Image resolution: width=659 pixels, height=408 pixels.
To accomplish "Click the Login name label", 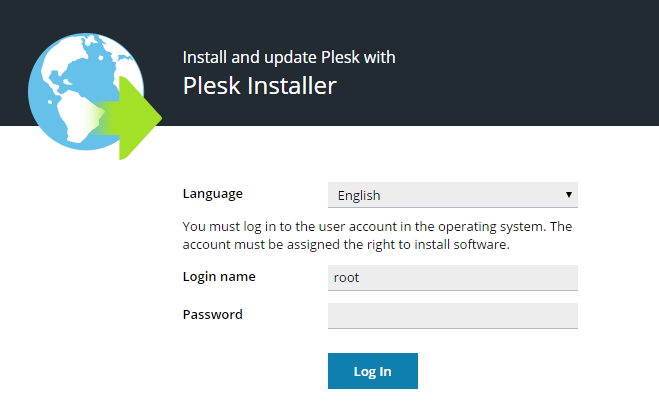I will (x=219, y=276).
